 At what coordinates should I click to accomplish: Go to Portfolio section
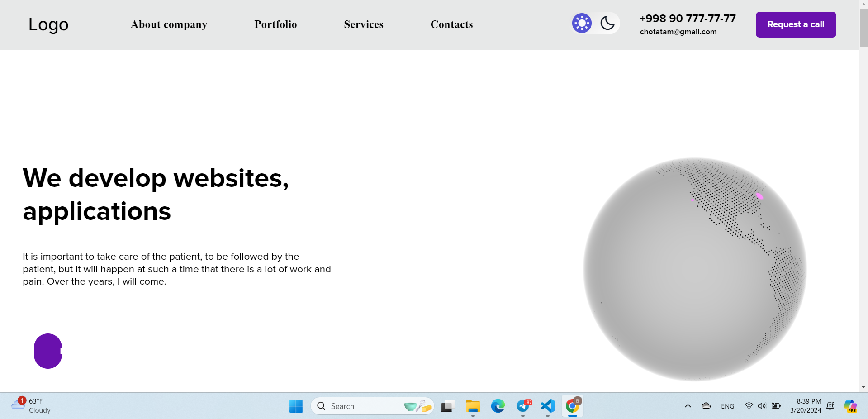tap(275, 24)
